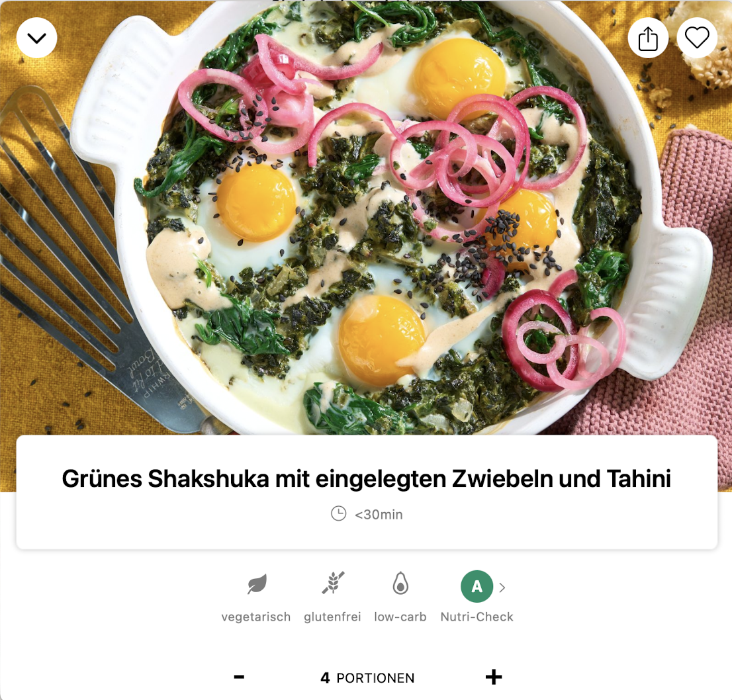Image resolution: width=732 pixels, height=700 pixels.
Task: Click the glutenfrei text label
Action: click(332, 617)
